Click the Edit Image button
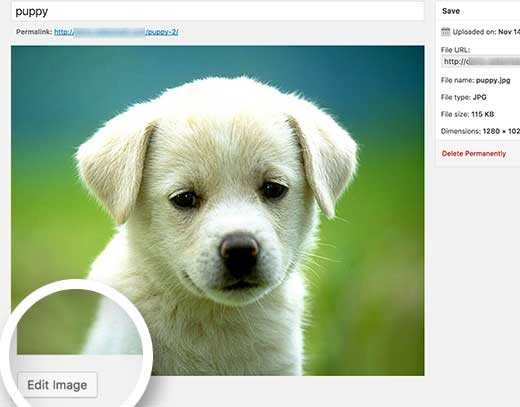520x407 pixels. [57, 385]
